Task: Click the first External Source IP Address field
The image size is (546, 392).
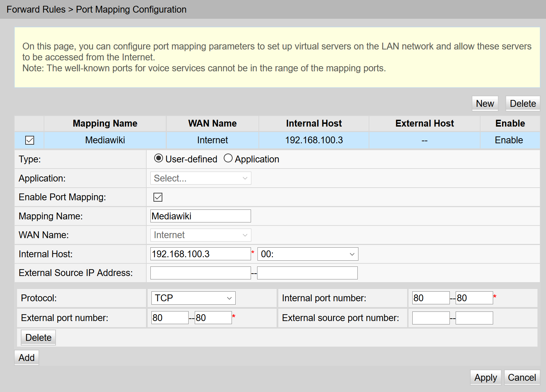Action: 201,273
